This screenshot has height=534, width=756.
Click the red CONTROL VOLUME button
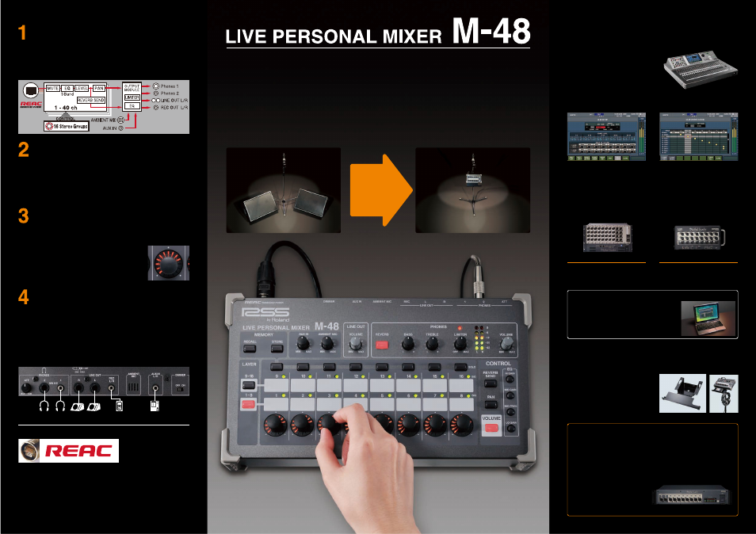pos(491,428)
